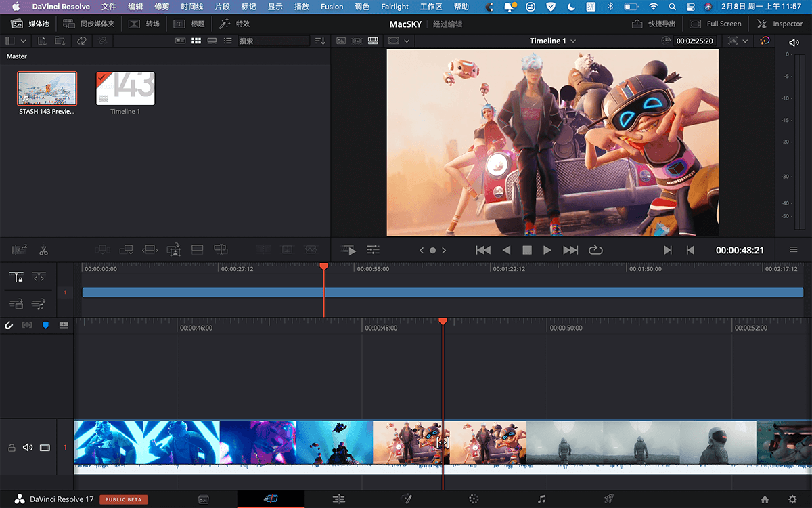Click the 搜索 search field

[x=274, y=41]
